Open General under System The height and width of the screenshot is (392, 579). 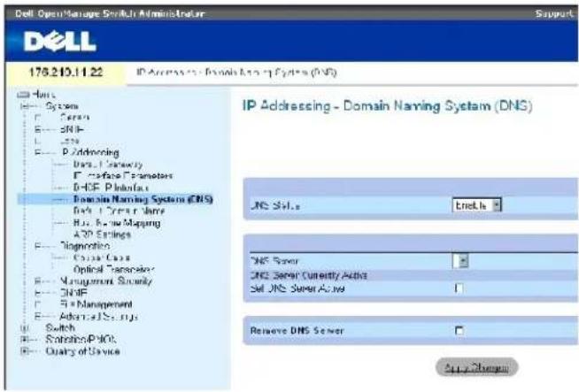[74, 118]
